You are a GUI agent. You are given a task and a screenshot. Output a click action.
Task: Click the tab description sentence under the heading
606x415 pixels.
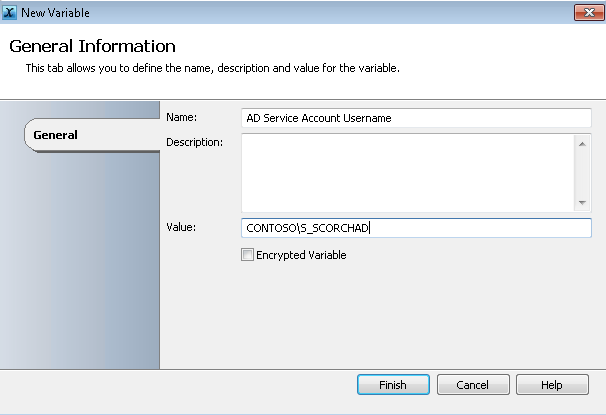click(213, 68)
